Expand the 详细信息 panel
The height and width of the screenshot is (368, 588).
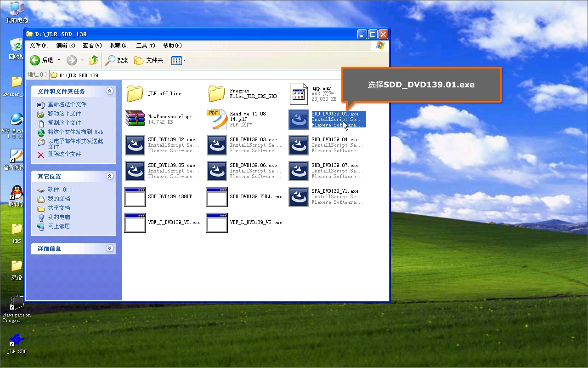coord(109,248)
